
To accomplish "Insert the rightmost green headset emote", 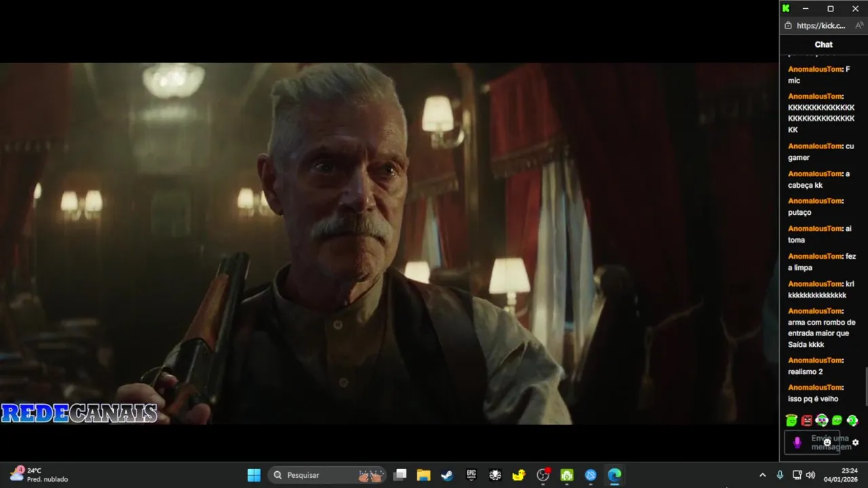I will 852,421.
